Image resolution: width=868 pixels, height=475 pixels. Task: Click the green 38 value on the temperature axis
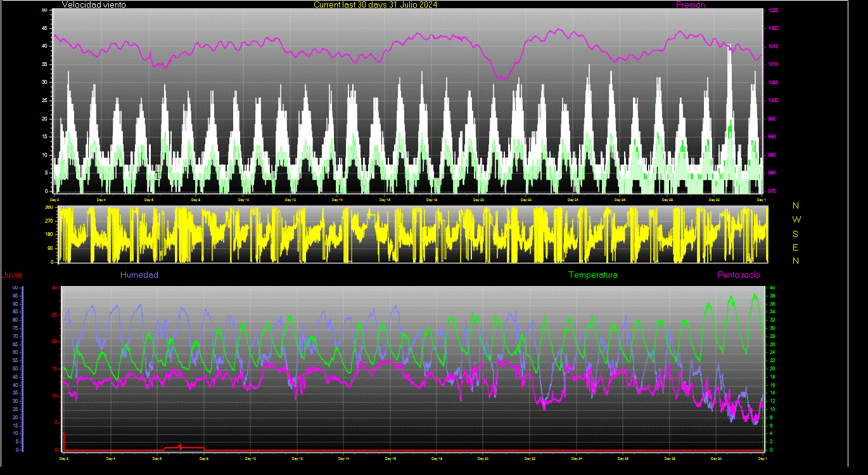coord(772,296)
